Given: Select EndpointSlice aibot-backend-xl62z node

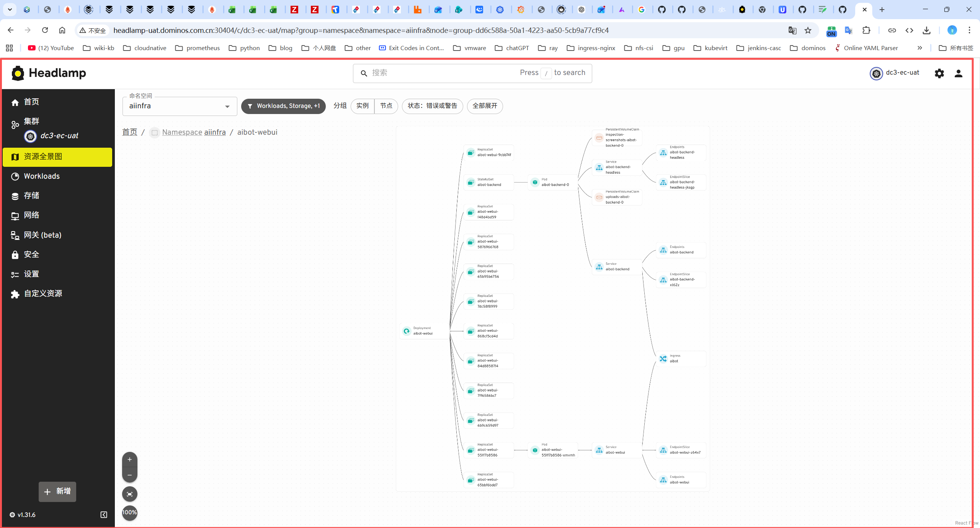Looking at the screenshot, I should click(x=681, y=280).
